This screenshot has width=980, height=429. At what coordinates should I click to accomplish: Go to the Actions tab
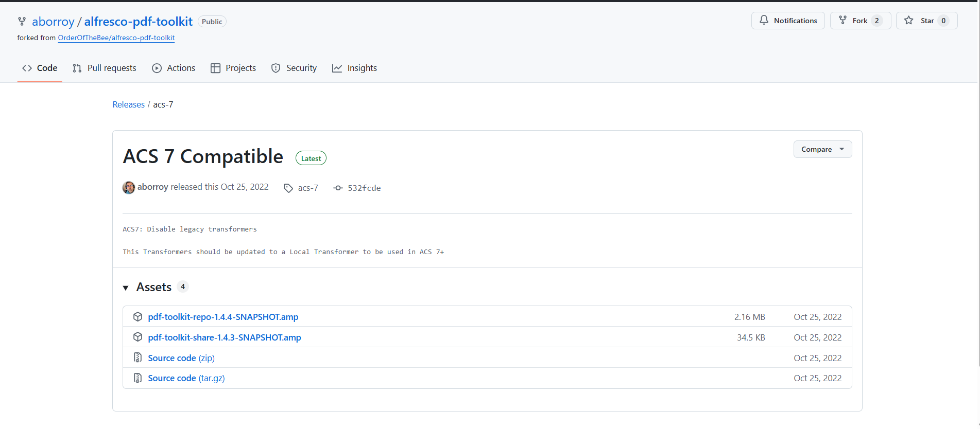click(x=174, y=68)
